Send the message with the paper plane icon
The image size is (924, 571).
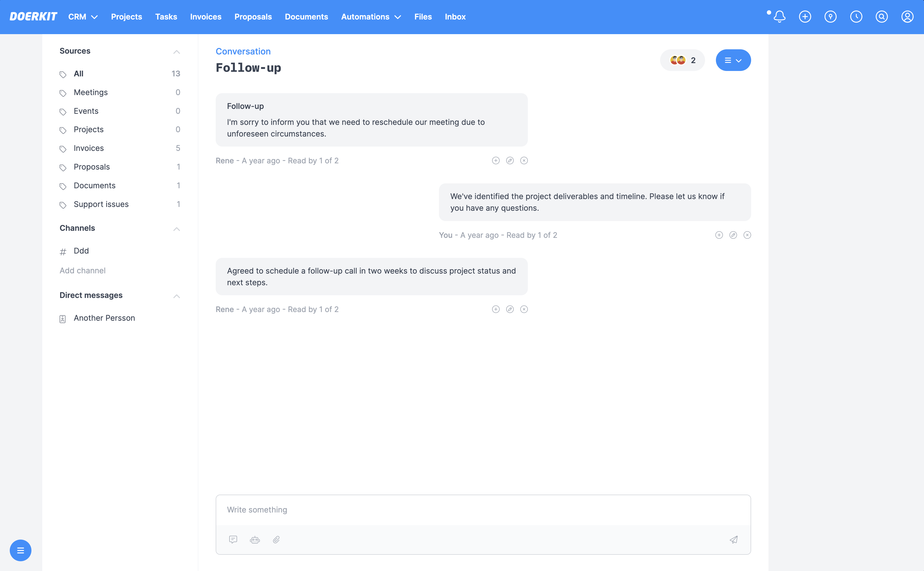point(733,540)
